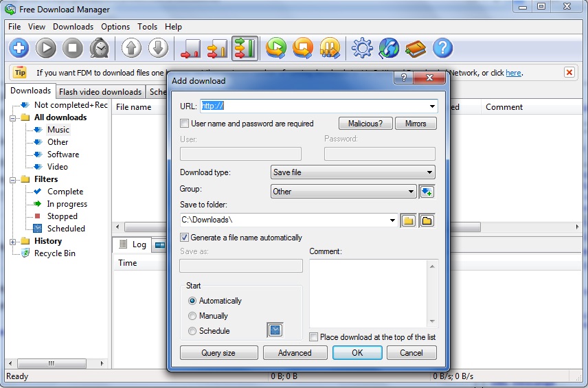Click first folder icon beside save path
Viewport: 588px width, 388px height.
409,220
